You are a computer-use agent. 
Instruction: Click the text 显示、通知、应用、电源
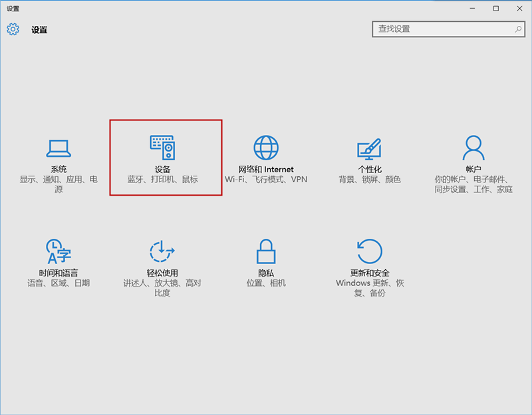tap(59, 184)
